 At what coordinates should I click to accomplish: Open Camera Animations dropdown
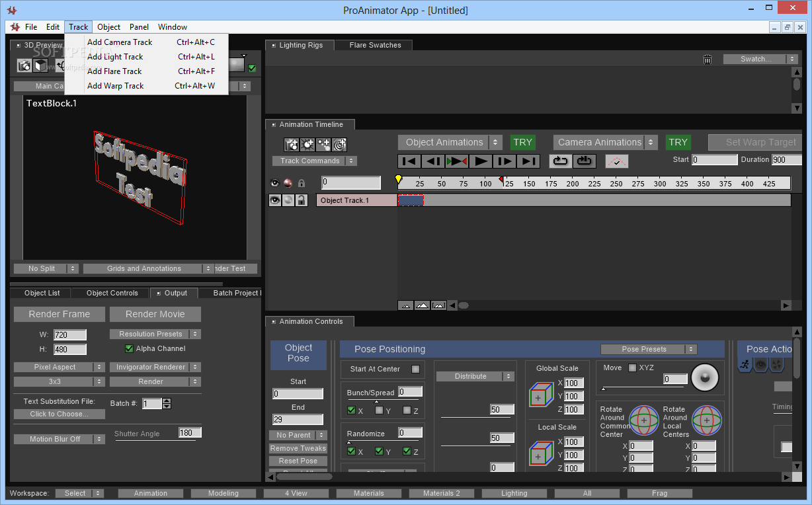[x=606, y=142]
